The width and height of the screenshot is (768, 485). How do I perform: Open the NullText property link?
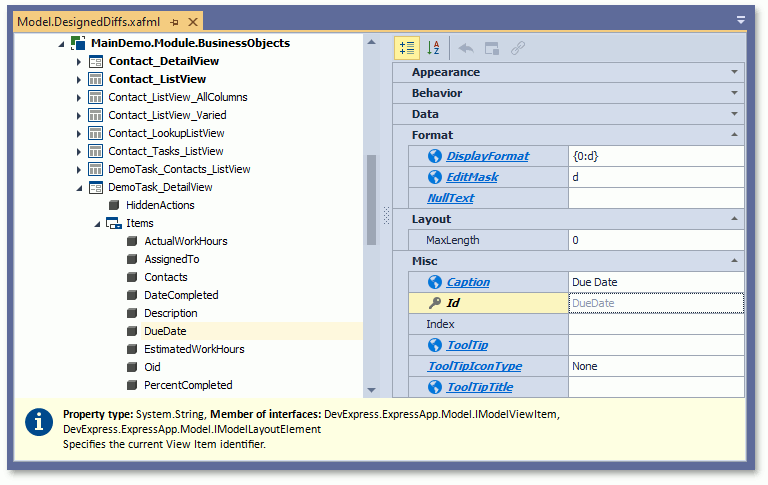point(451,198)
